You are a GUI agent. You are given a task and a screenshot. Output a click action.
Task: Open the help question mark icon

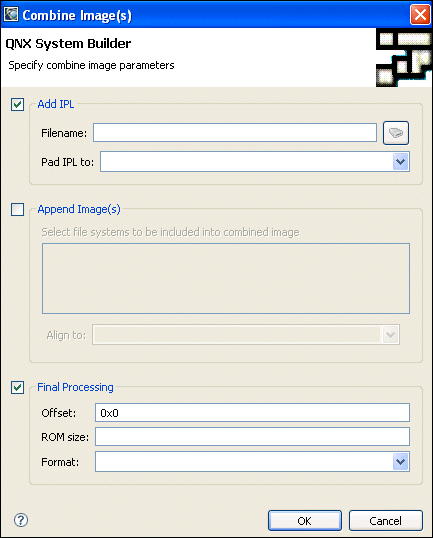tap(21, 520)
